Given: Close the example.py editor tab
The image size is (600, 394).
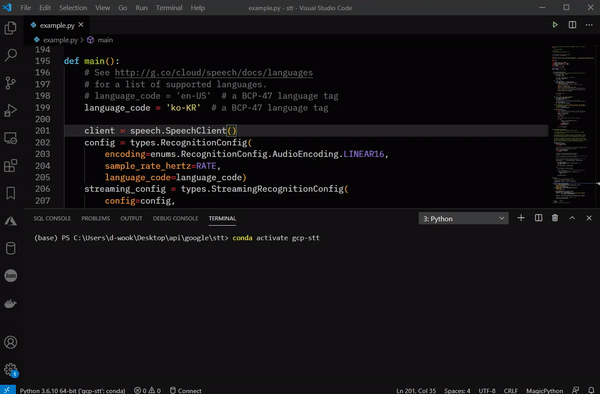Looking at the screenshot, I should pos(81,25).
